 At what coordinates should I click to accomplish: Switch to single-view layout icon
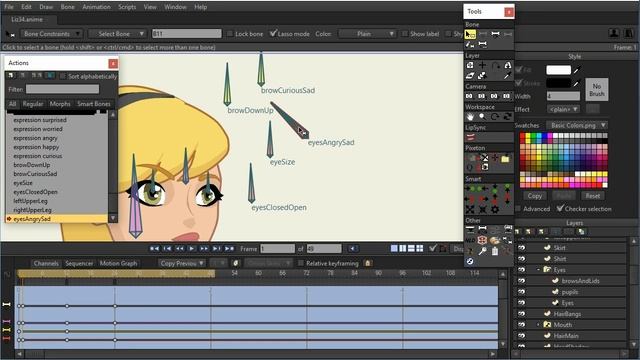394,248
